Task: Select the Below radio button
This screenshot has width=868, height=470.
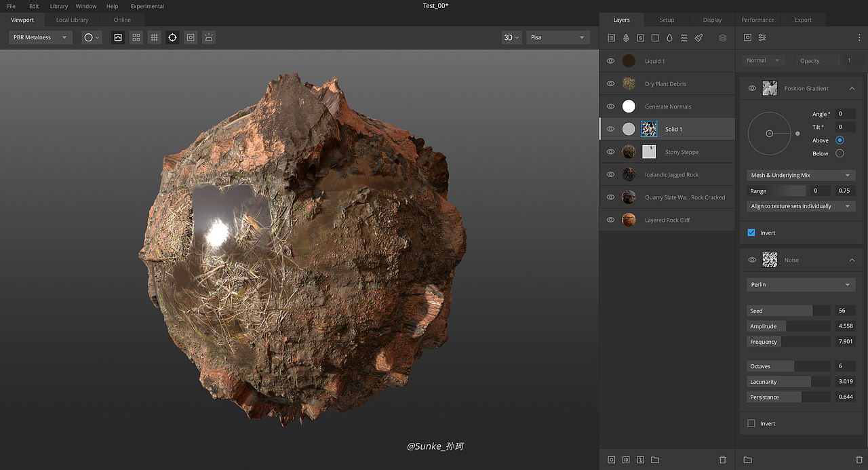Action: tap(840, 153)
